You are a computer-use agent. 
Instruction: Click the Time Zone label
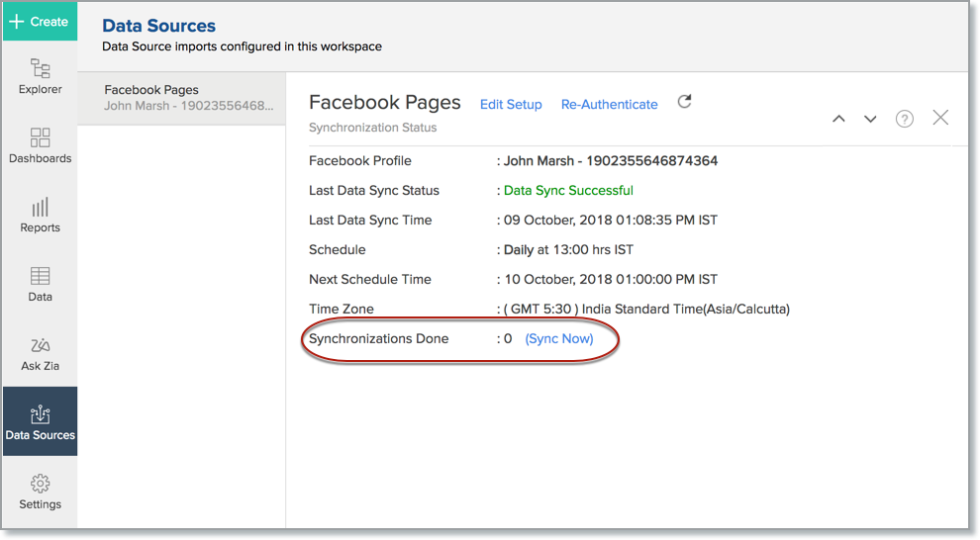tap(342, 309)
